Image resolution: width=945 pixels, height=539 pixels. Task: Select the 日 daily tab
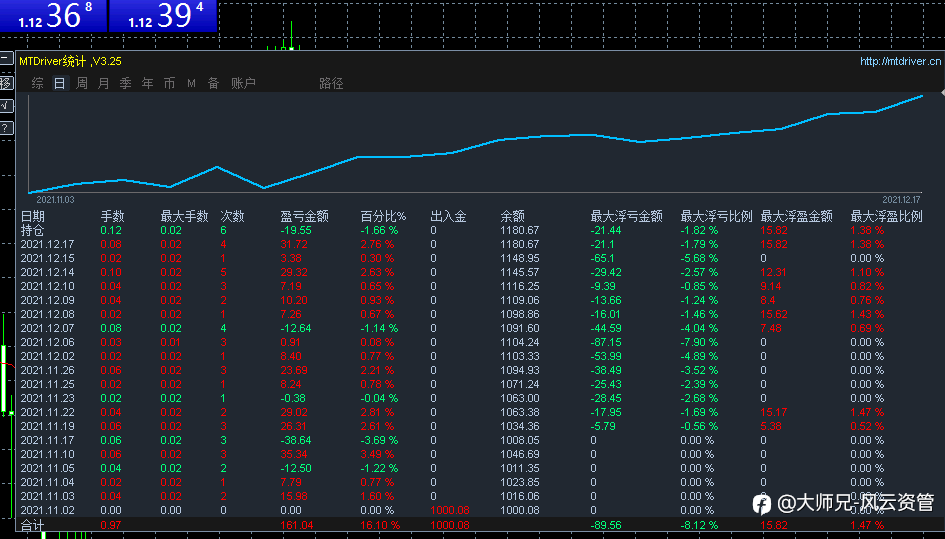(59, 83)
